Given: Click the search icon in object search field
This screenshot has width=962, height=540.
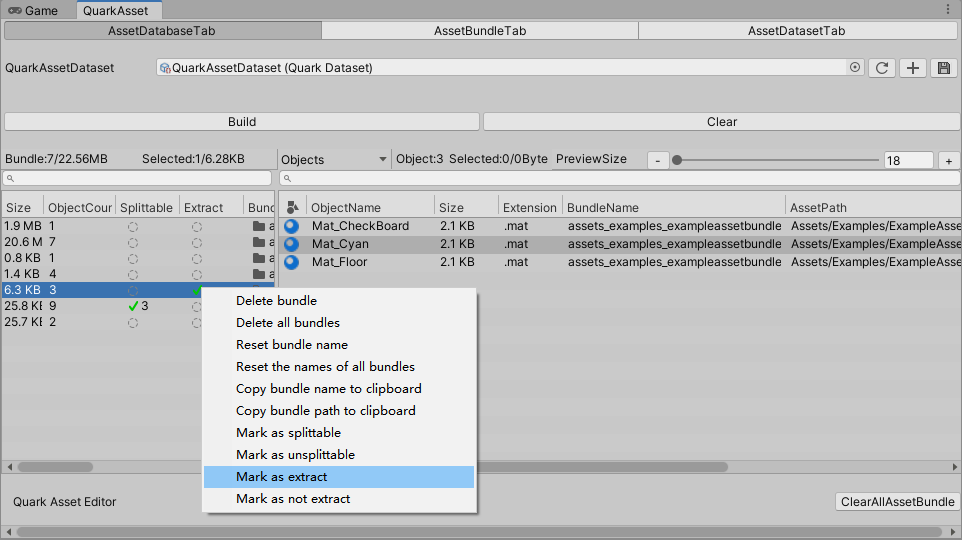Looking at the screenshot, I should (x=287, y=179).
